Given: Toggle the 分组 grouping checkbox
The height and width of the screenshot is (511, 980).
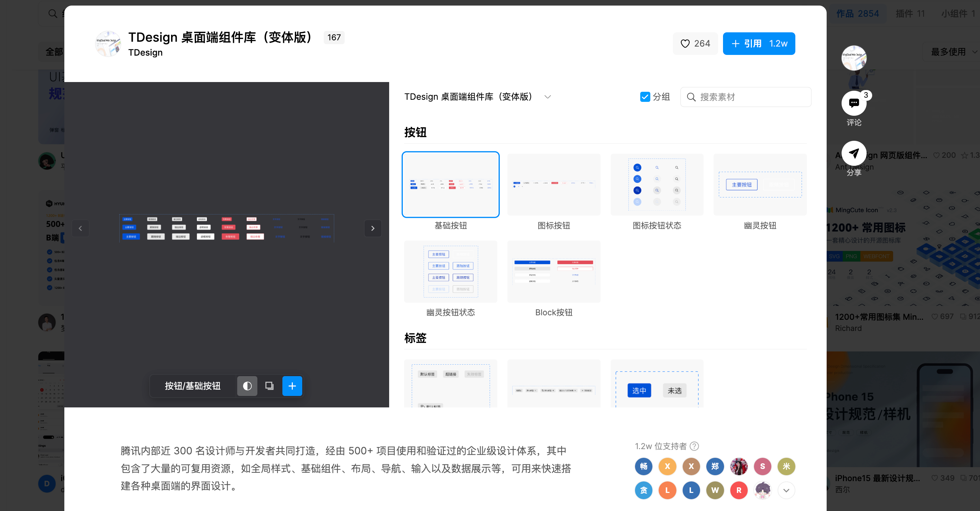Looking at the screenshot, I should click(x=645, y=97).
